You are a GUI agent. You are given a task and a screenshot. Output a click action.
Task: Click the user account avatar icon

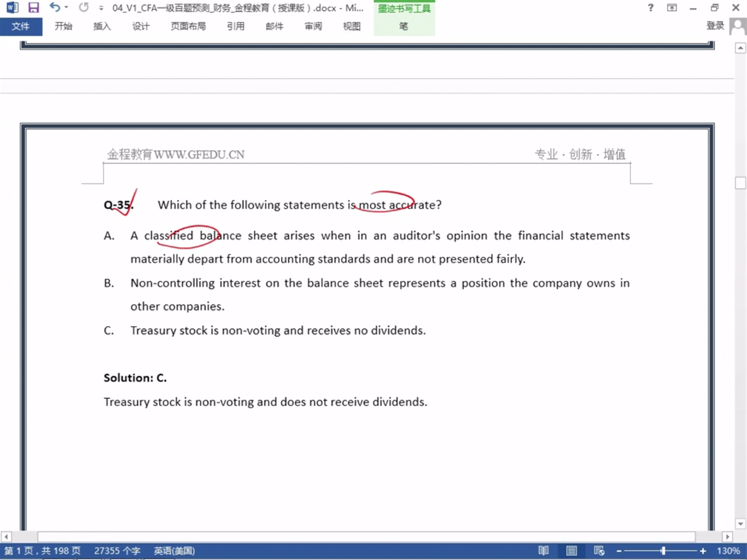point(737,26)
